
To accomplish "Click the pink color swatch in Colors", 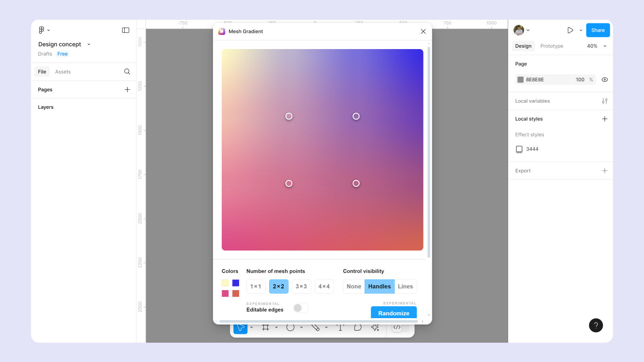I will point(225,294).
